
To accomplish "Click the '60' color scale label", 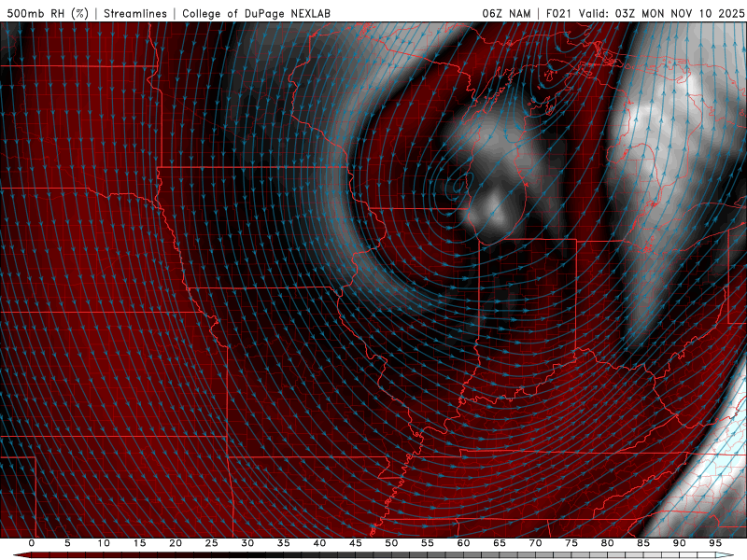I will click(463, 543).
